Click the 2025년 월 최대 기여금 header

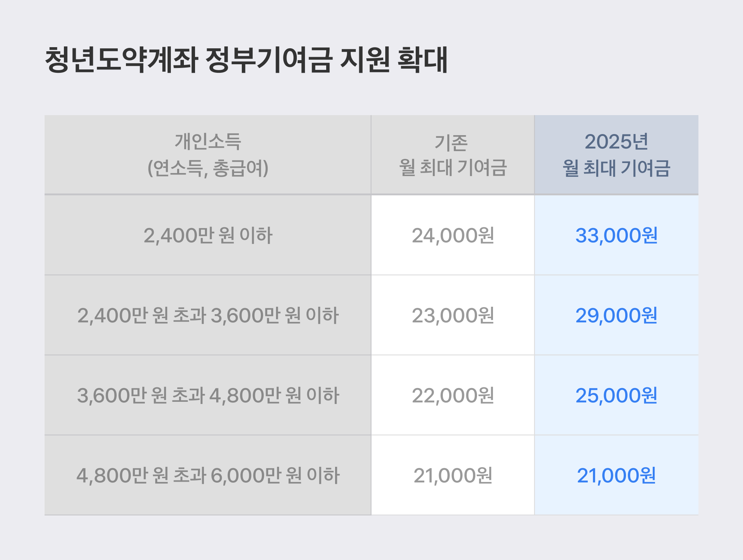click(616, 154)
